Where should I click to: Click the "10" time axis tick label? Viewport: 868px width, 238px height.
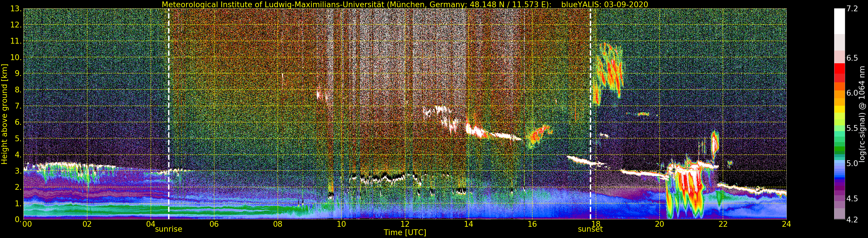point(341,224)
